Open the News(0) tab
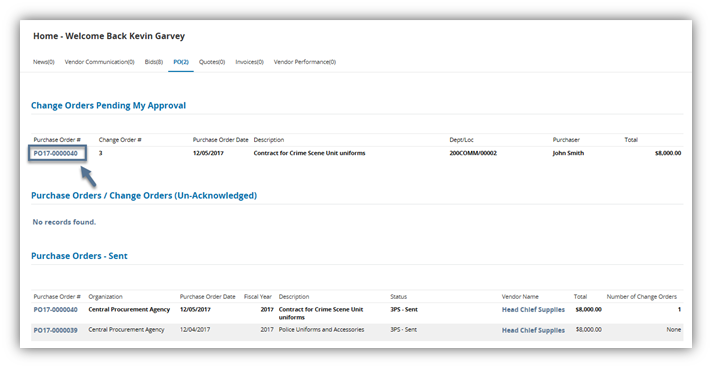 click(x=44, y=62)
